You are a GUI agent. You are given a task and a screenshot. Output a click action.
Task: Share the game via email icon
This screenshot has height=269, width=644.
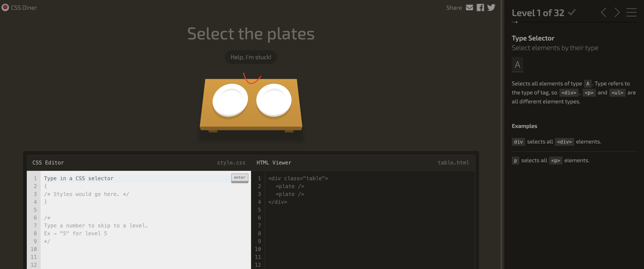[x=469, y=7]
